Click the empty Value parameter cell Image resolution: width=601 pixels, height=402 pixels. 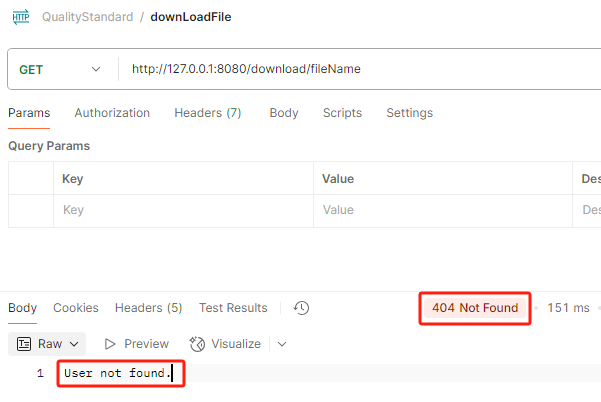pyautogui.click(x=443, y=210)
